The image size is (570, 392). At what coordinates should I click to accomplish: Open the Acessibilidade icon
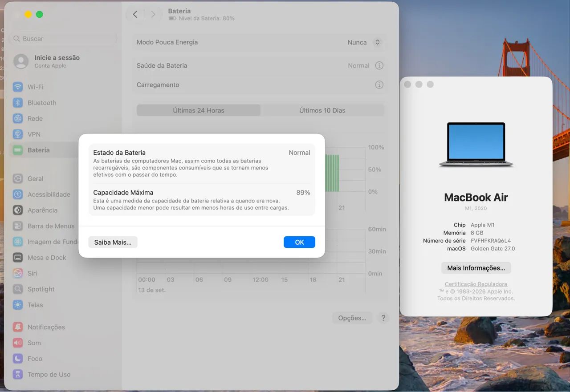[18, 194]
